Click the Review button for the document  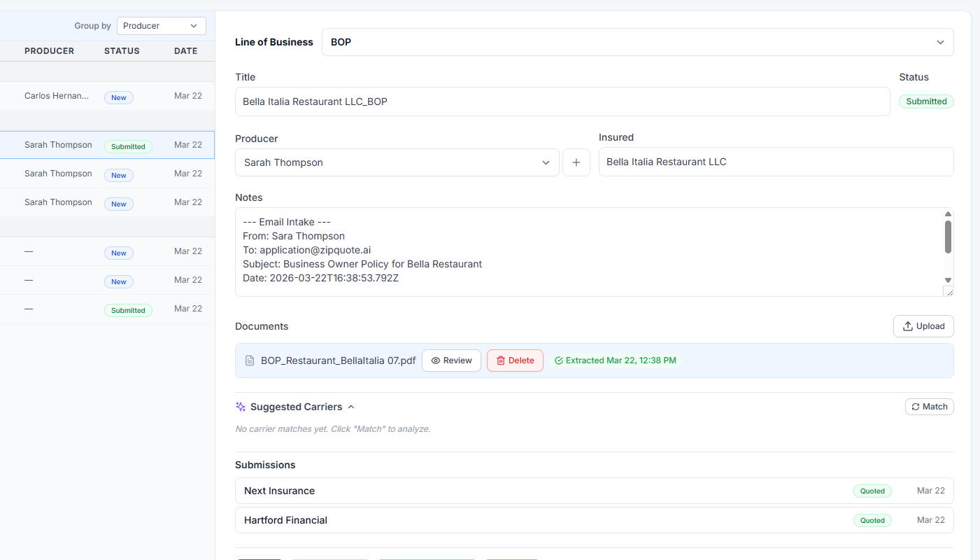click(x=451, y=360)
